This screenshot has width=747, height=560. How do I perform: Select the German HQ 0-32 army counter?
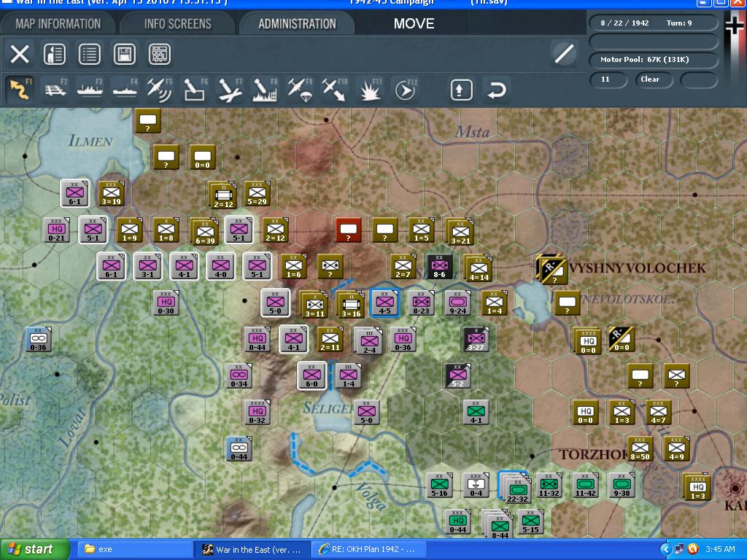point(258,413)
